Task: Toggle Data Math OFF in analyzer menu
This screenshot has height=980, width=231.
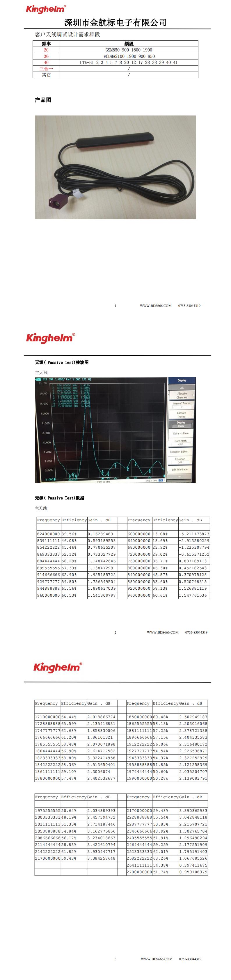Action: click(x=180, y=442)
